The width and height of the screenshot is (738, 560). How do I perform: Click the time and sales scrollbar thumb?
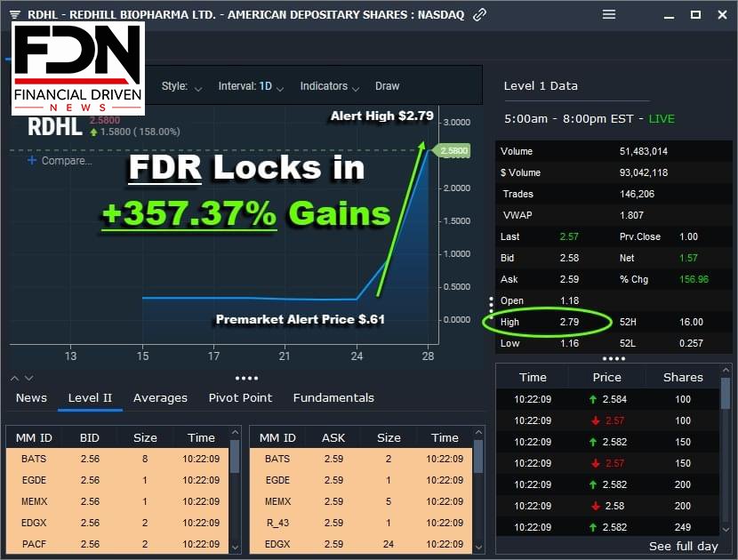726,393
